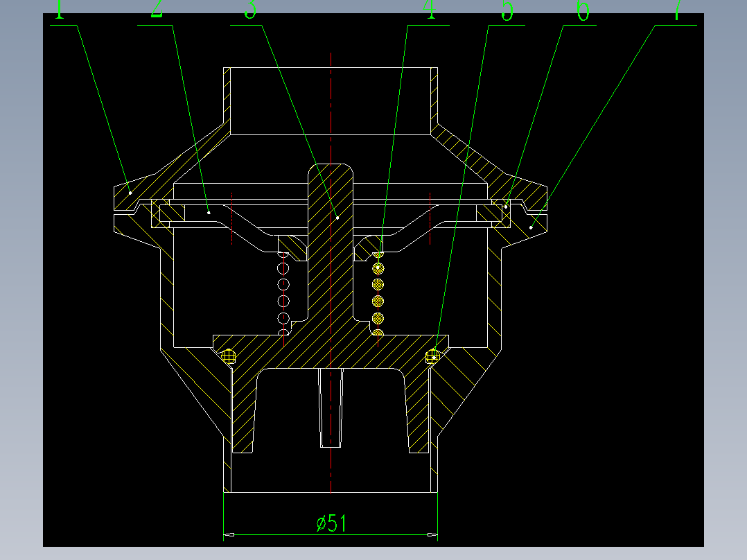The height and width of the screenshot is (560, 747).
Task: Select the right dimension arrowhead of ø51
Action: [432, 535]
